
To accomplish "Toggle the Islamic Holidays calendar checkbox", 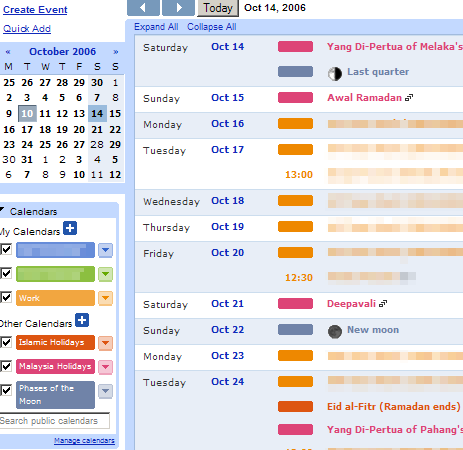I will (x=6, y=342).
